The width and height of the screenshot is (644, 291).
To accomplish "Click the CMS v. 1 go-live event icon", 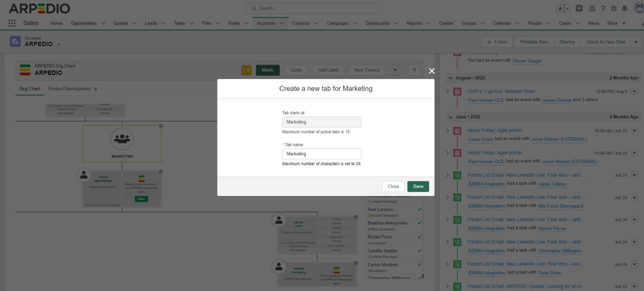I will point(457,91).
